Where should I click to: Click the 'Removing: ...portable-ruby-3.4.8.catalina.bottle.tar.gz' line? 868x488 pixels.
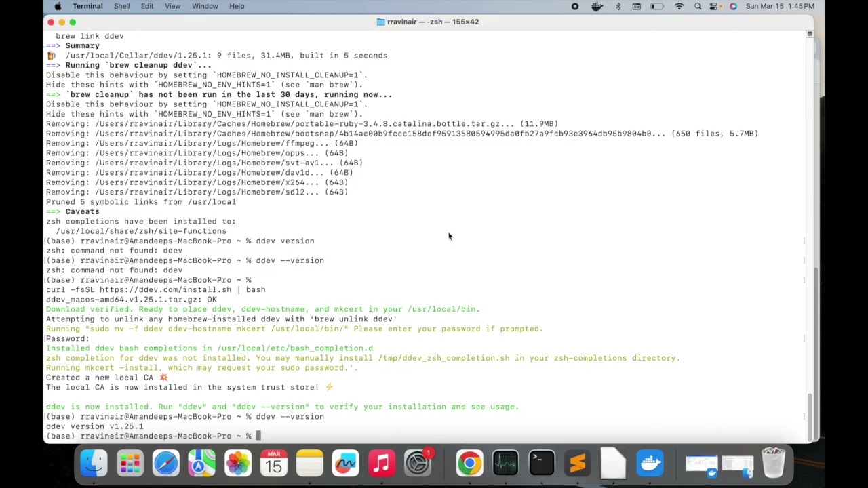click(302, 124)
